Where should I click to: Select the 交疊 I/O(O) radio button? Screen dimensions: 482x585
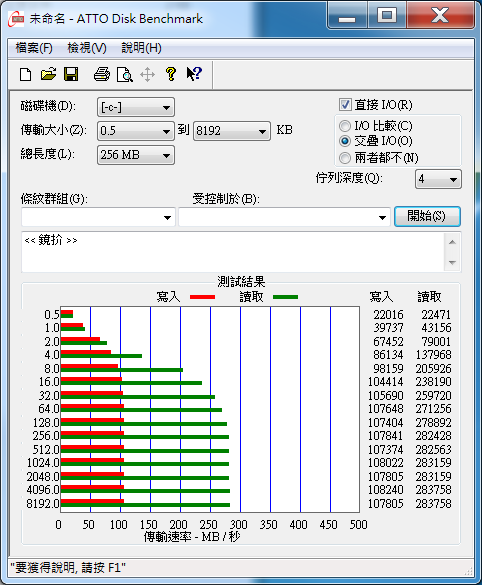[345, 141]
